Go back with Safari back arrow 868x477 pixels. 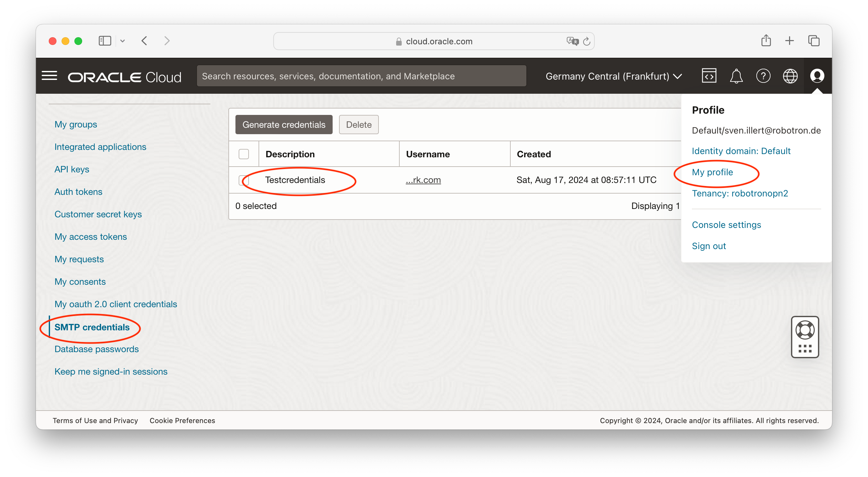144,41
